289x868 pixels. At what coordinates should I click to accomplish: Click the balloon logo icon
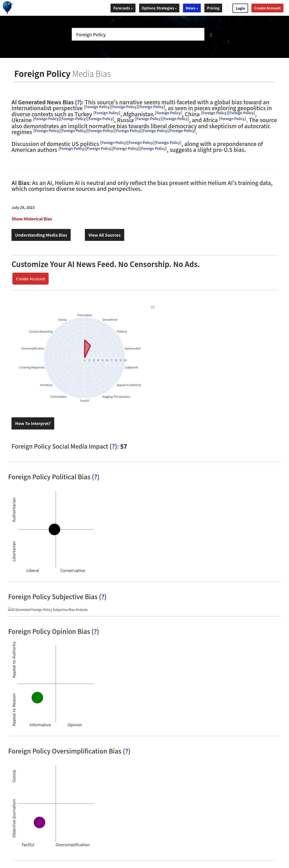pos(7,7)
